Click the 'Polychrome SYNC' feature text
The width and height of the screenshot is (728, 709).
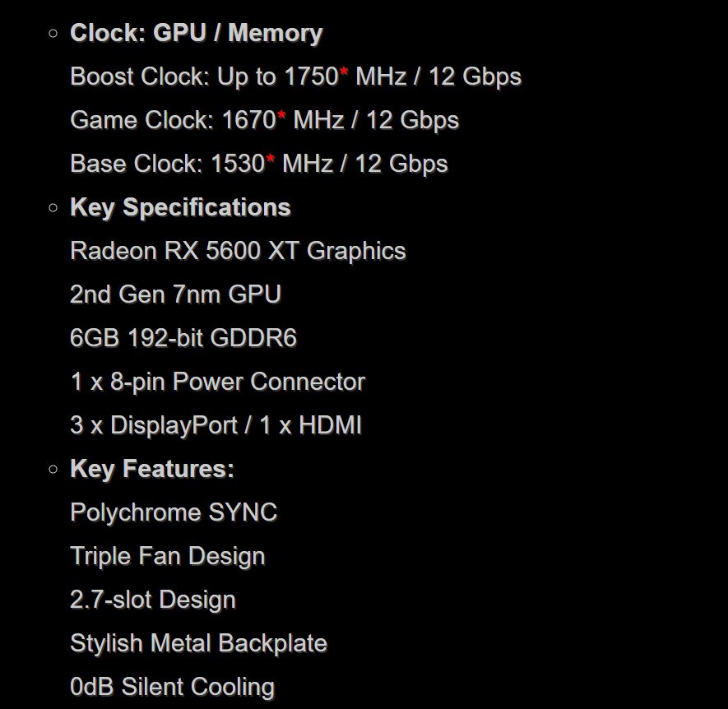coord(174,512)
